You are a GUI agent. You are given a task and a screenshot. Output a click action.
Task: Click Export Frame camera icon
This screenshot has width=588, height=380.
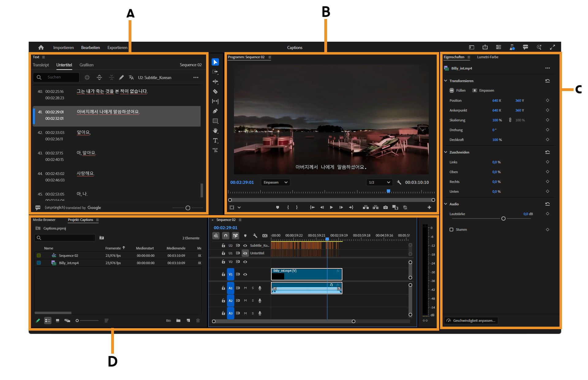(385, 207)
